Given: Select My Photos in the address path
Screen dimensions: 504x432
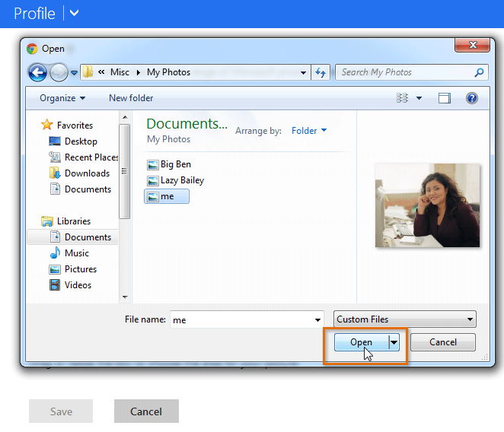Looking at the screenshot, I should tap(168, 72).
